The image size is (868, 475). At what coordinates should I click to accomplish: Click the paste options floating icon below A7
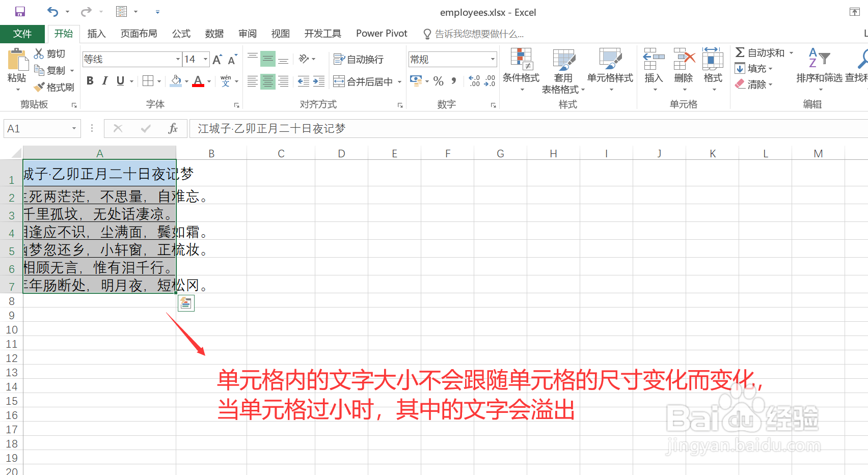click(x=186, y=303)
